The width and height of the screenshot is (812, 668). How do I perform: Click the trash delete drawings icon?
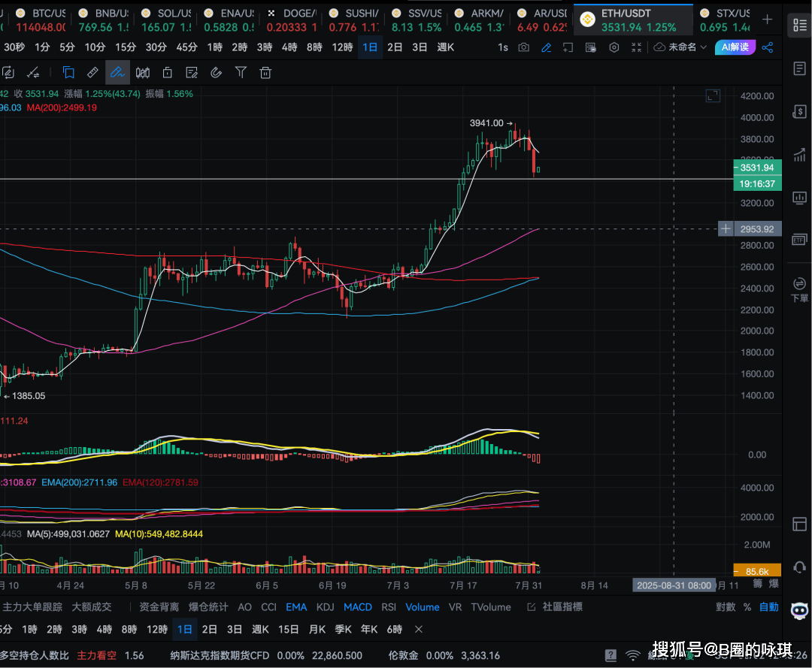265,73
